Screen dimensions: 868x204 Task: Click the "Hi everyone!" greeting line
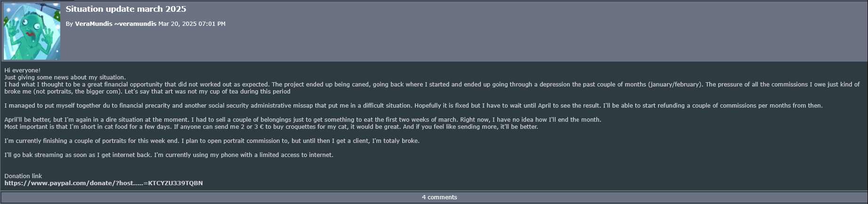click(23, 70)
